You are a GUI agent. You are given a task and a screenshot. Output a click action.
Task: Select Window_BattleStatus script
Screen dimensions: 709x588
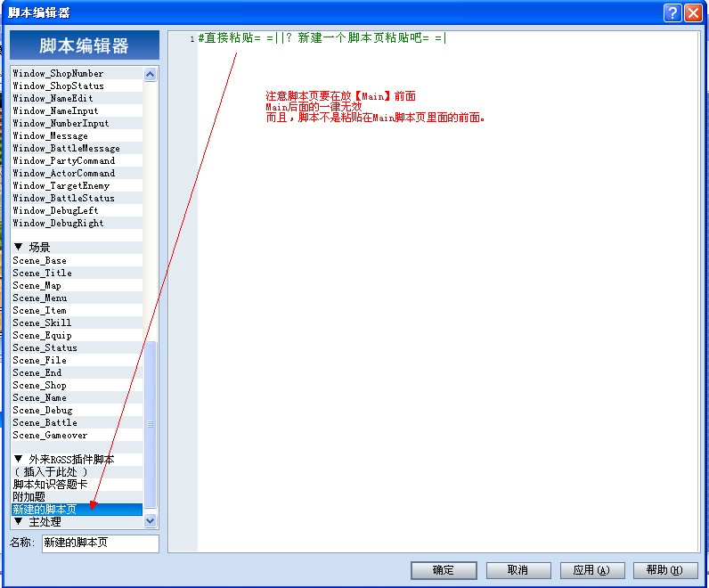point(77,198)
